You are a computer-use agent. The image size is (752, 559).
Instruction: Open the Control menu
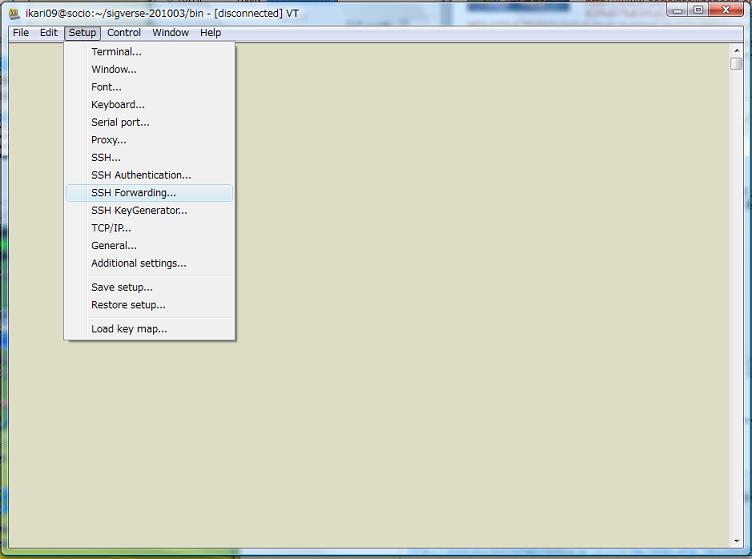pos(124,33)
